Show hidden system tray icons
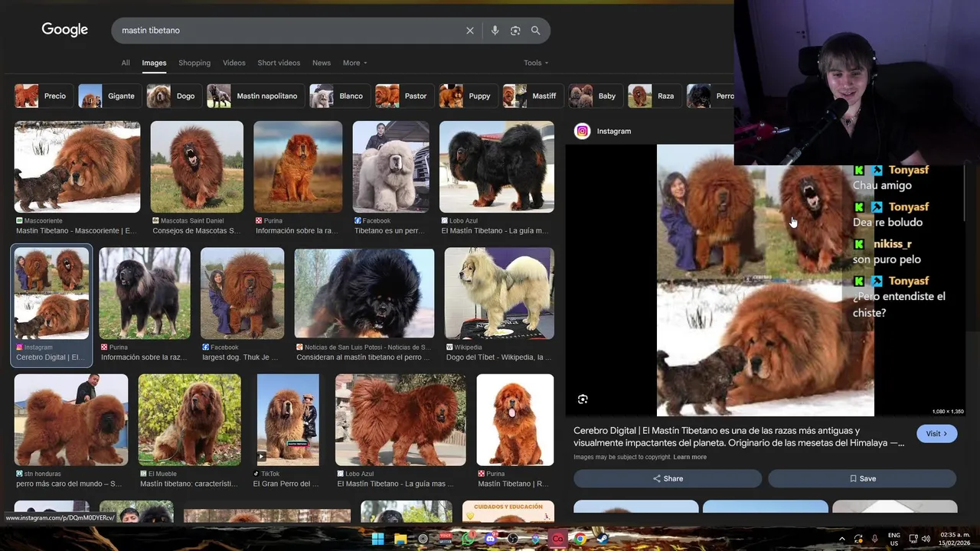This screenshot has height=551, width=980. 841,539
